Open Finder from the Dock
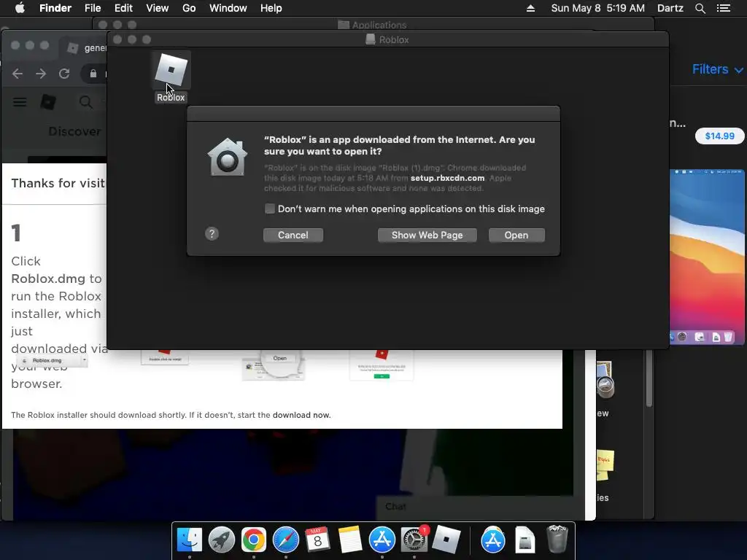 pos(190,540)
